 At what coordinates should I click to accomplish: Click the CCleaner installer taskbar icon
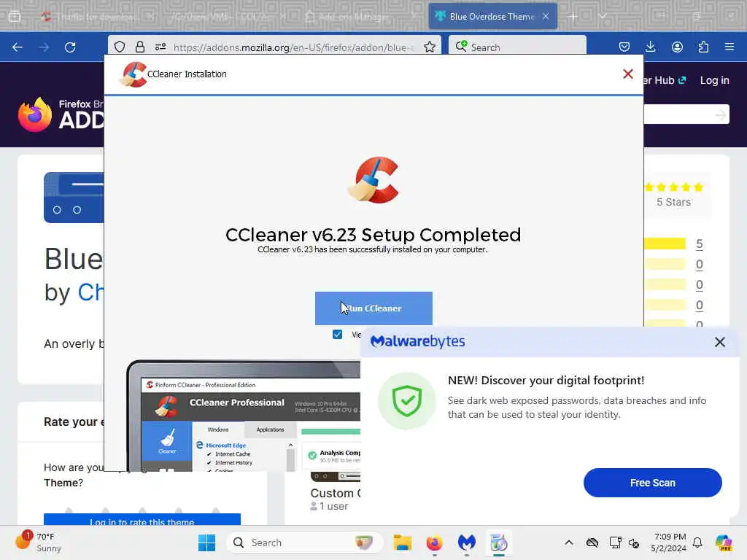pyautogui.click(x=499, y=542)
